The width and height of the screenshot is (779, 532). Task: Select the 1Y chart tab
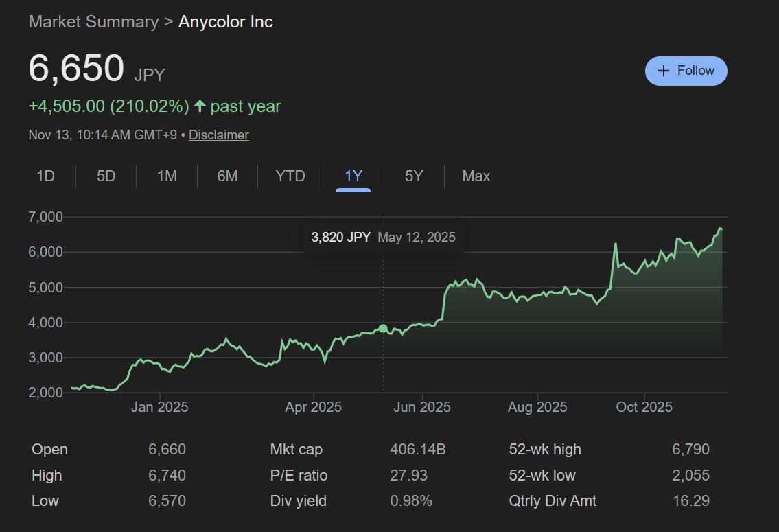coord(353,176)
